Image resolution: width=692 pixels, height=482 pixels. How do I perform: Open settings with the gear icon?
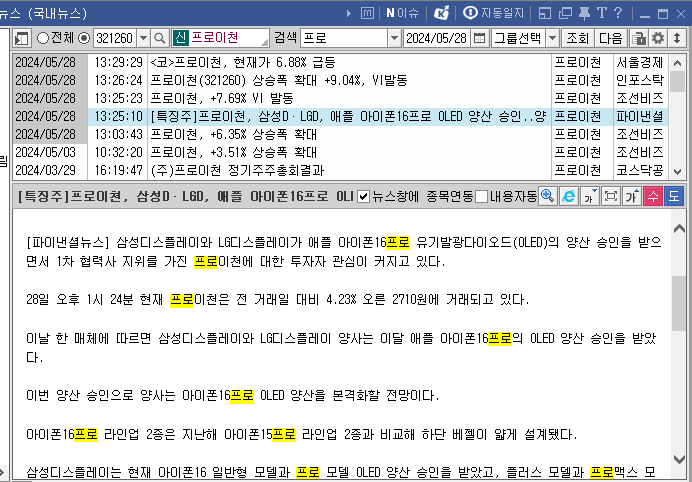pyautogui.click(x=658, y=38)
